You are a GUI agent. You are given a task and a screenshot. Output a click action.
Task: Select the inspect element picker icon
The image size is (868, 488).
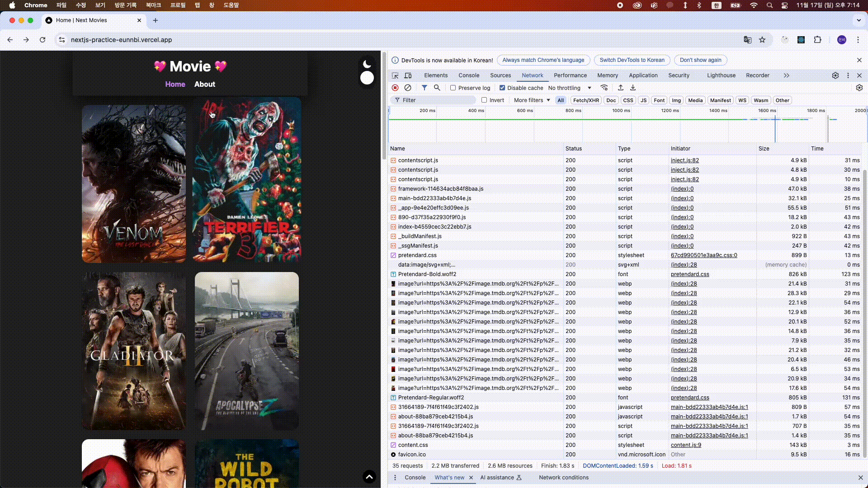click(x=395, y=75)
